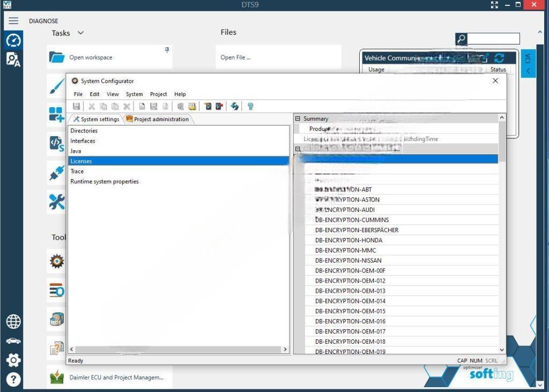Expand the Tasks dropdown chevron
The image size is (549, 392).
pos(80,33)
